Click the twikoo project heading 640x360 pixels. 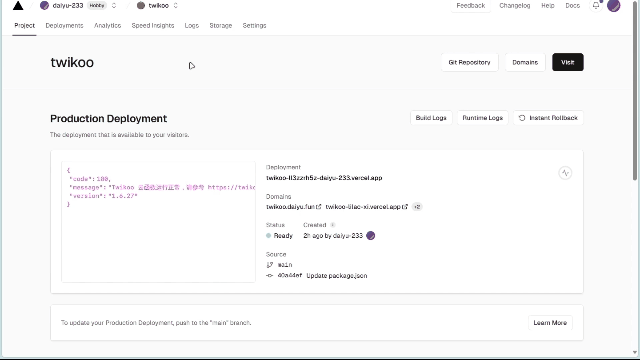tap(72, 62)
